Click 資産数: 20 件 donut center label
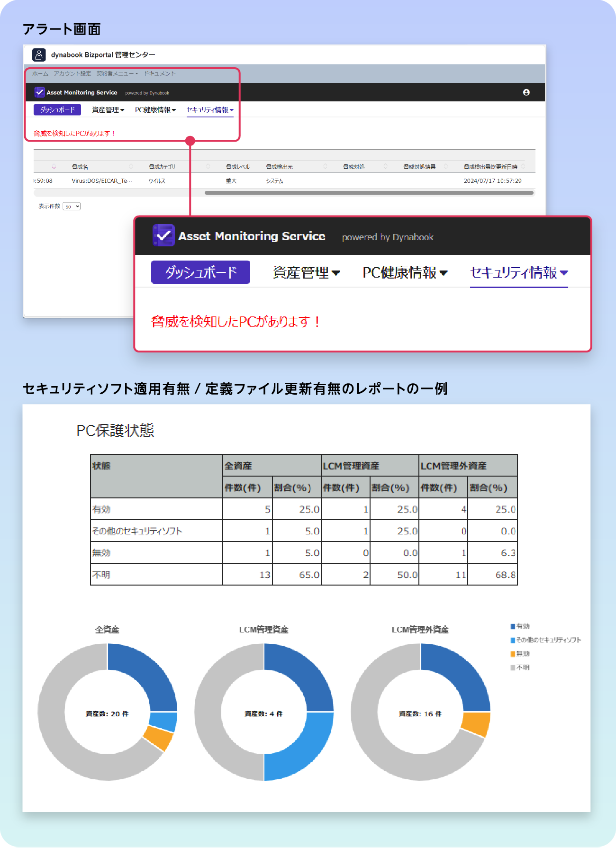The height and width of the screenshot is (848, 616). (107, 714)
